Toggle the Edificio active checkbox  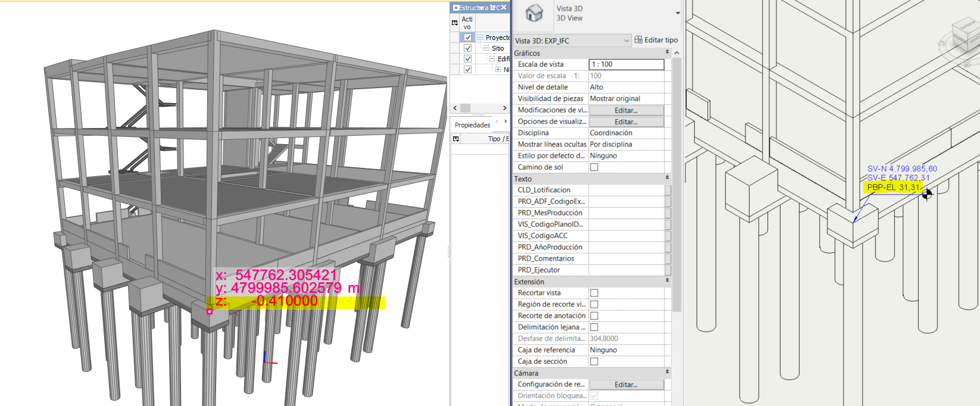(468, 59)
